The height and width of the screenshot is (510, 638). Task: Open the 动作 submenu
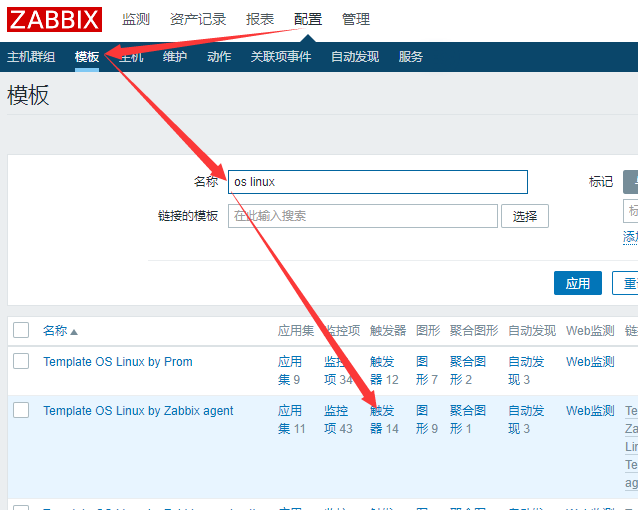pyautogui.click(x=219, y=57)
